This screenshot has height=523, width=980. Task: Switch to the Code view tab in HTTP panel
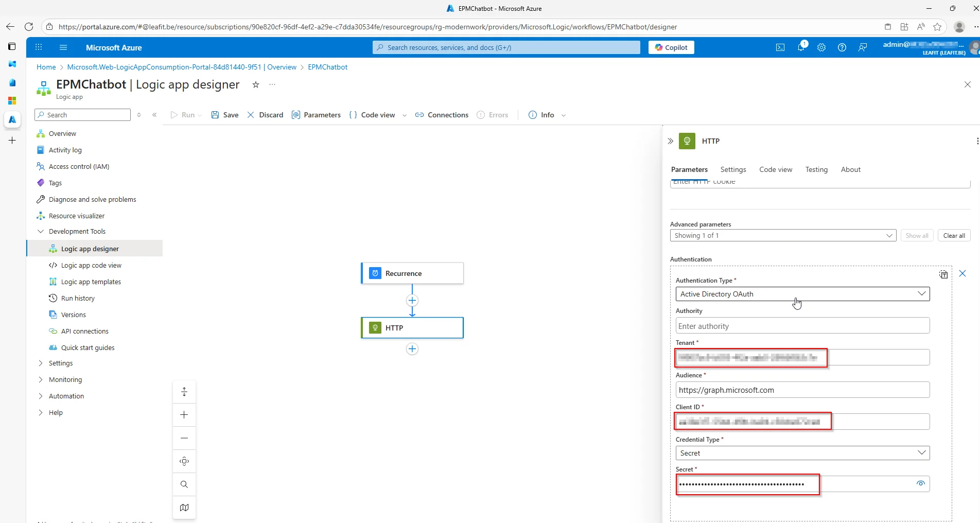click(776, 169)
